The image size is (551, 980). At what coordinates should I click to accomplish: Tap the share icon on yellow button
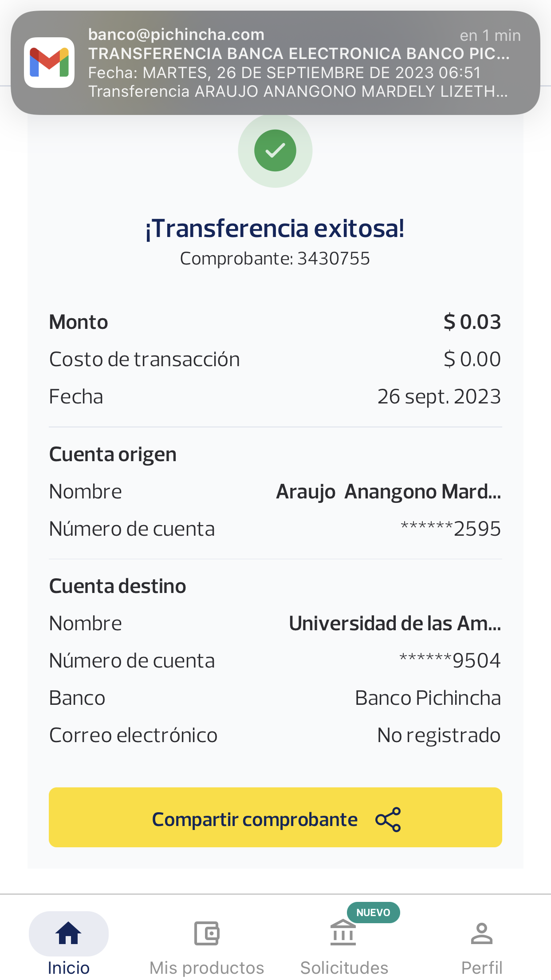pyautogui.click(x=388, y=819)
